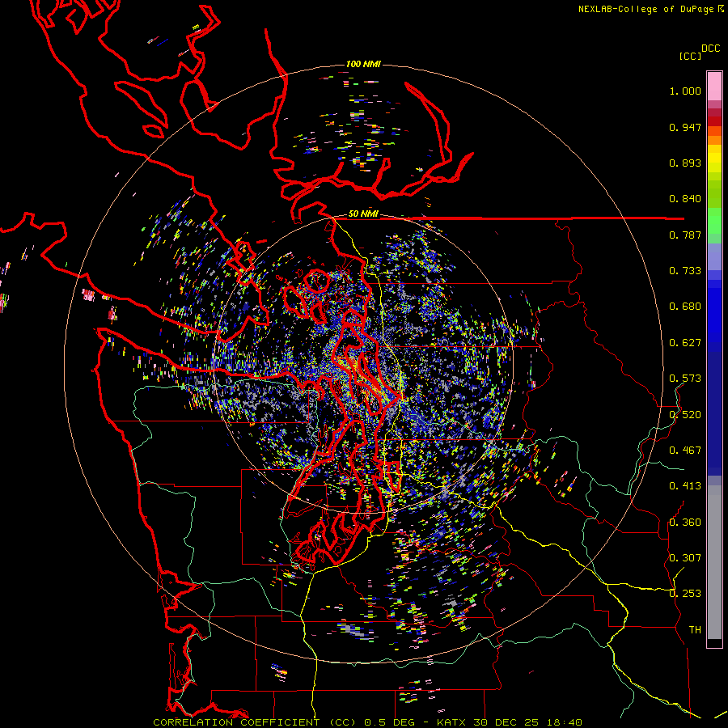The height and width of the screenshot is (728, 728).
Task: Pick the red segment of the color bar
Action: pyautogui.click(x=714, y=121)
